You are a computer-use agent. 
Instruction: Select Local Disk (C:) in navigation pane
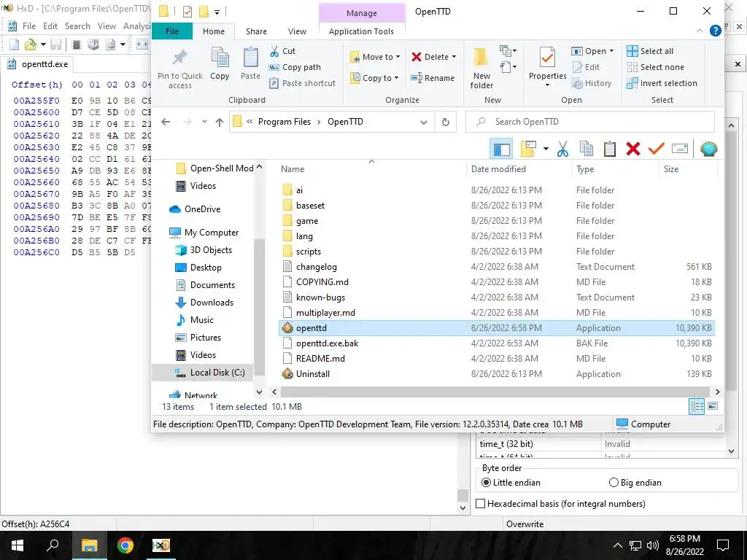point(203,373)
